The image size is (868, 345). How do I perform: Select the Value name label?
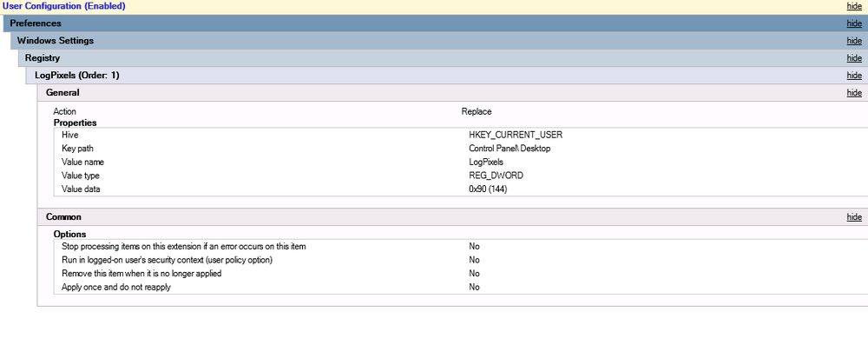click(83, 162)
